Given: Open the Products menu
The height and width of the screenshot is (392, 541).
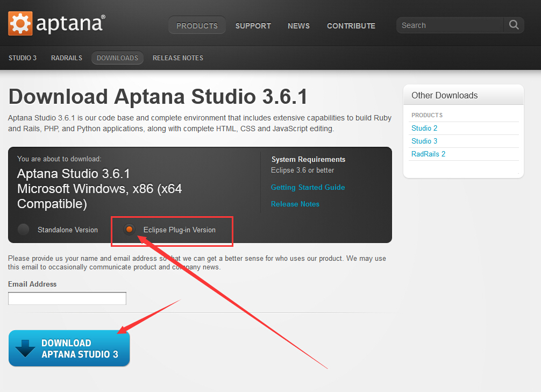Looking at the screenshot, I should point(197,25).
